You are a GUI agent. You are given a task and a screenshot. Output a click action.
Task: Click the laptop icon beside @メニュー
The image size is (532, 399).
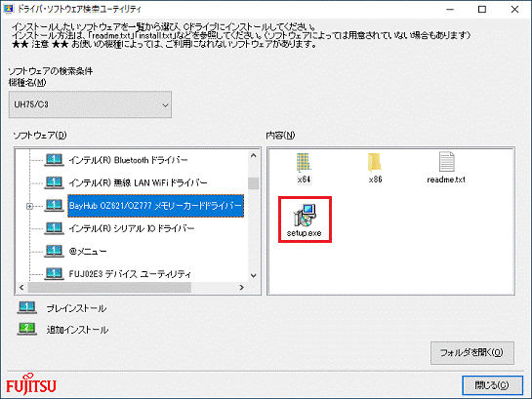click(54, 251)
